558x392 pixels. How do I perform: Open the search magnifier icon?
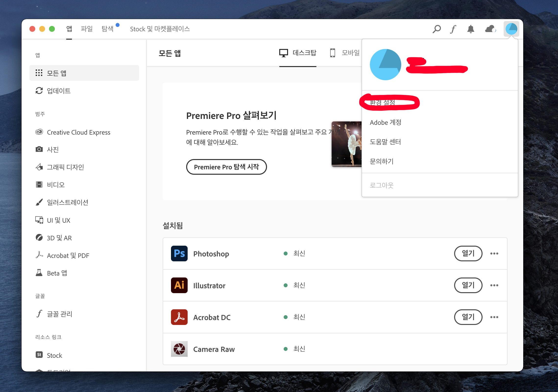coord(437,29)
